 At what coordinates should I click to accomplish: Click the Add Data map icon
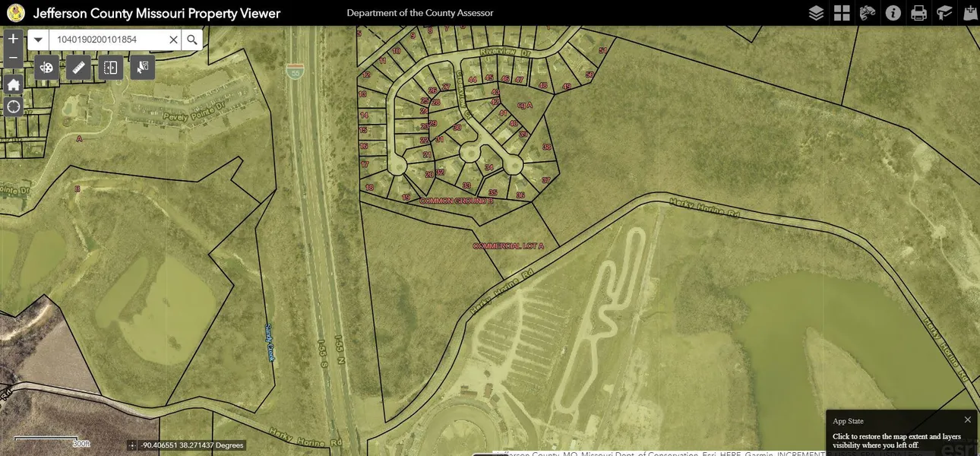(x=970, y=13)
